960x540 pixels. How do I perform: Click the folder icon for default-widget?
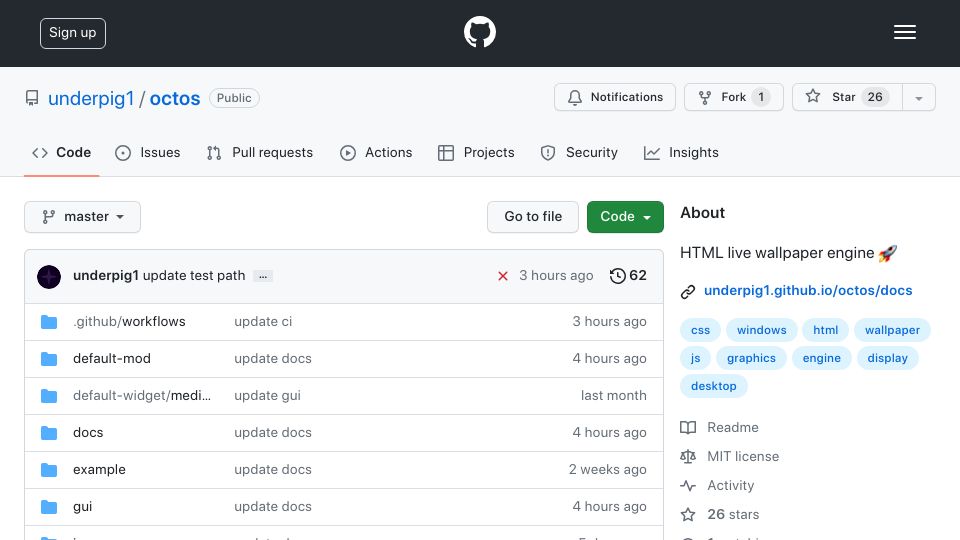click(x=49, y=396)
